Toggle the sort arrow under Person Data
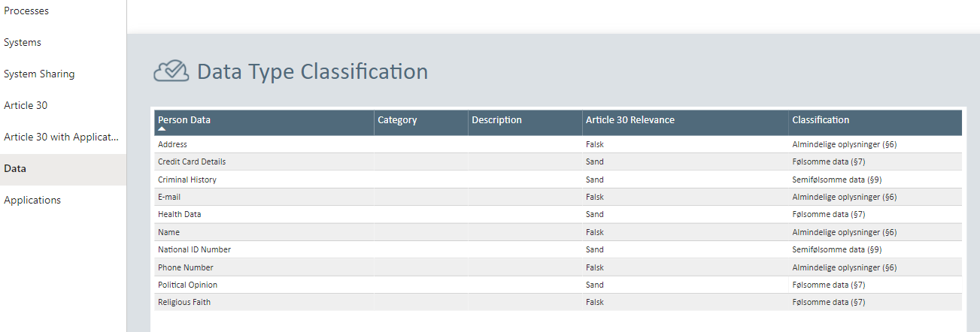The width and height of the screenshot is (980, 332). [162, 129]
